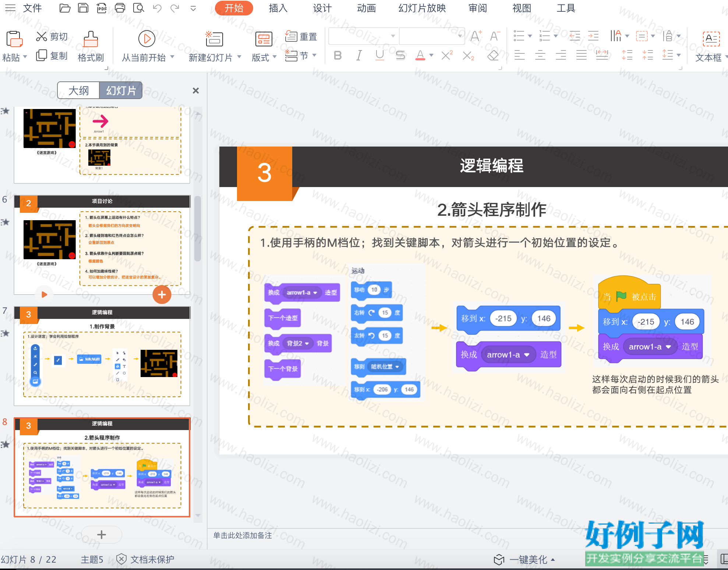Undo the last action
The image size is (728, 570).
157,8
